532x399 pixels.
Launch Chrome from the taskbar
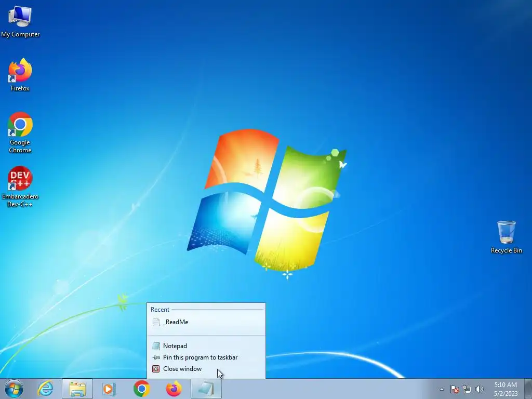[141, 389]
